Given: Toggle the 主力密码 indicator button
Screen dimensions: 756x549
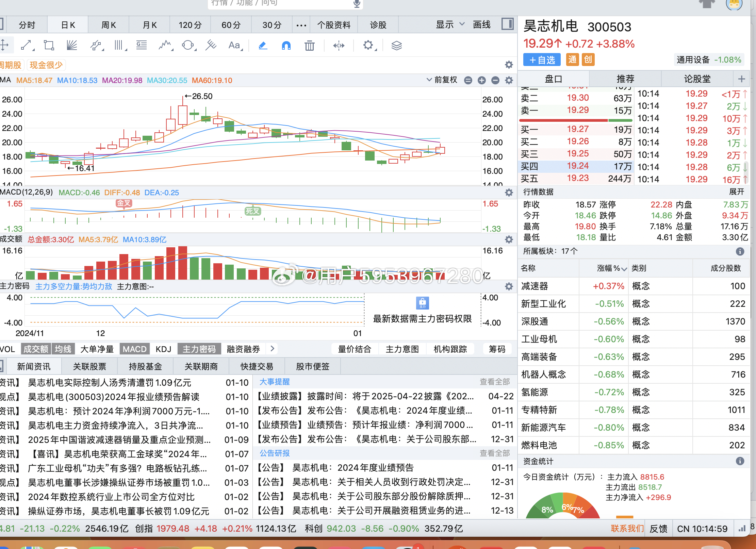Looking at the screenshot, I should pyautogui.click(x=199, y=349).
